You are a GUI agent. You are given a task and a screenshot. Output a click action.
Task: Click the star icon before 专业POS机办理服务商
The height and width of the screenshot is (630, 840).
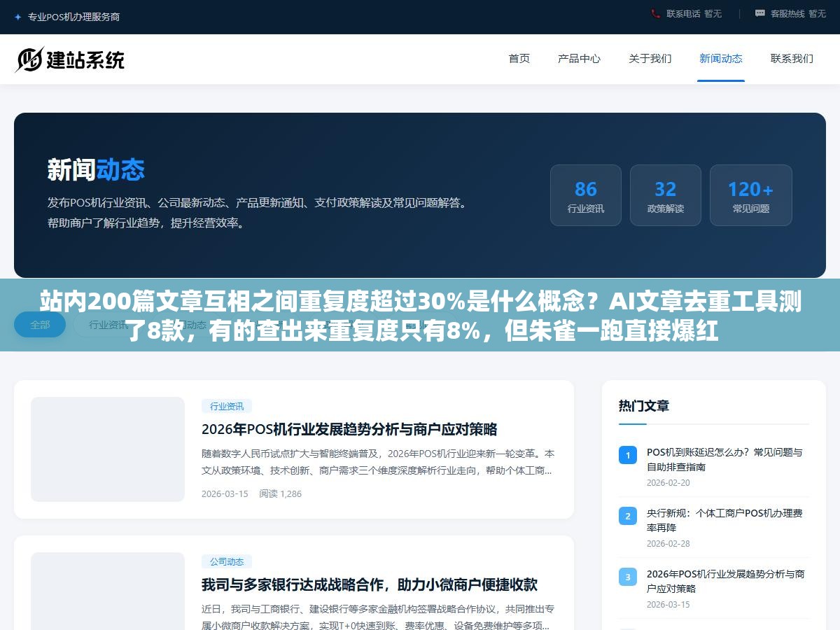click(x=18, y=17)
